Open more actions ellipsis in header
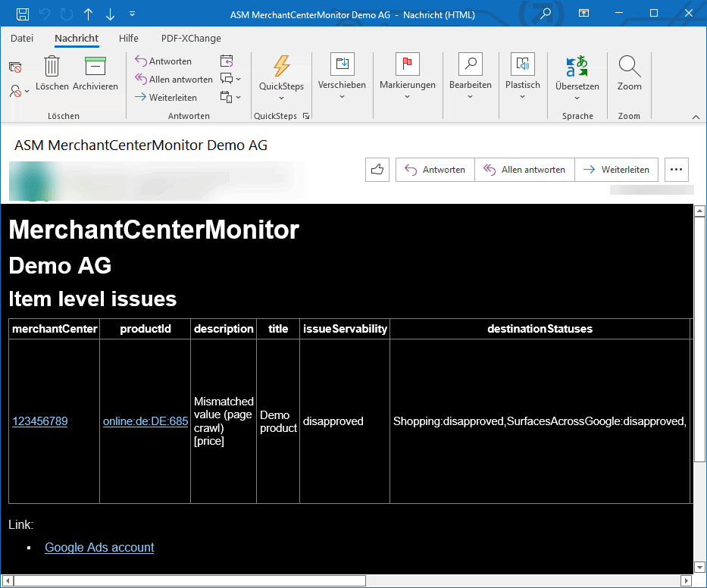 pos(677,170)
